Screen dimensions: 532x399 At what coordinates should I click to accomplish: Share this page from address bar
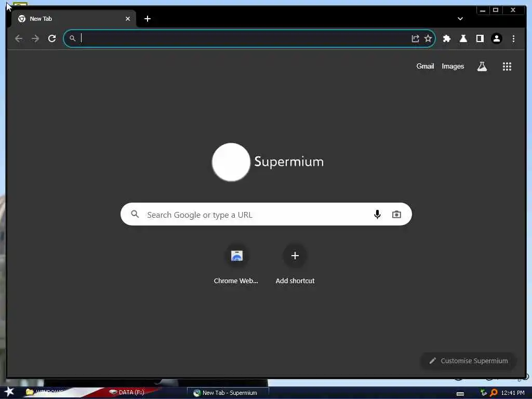click(x=415, y=38)
